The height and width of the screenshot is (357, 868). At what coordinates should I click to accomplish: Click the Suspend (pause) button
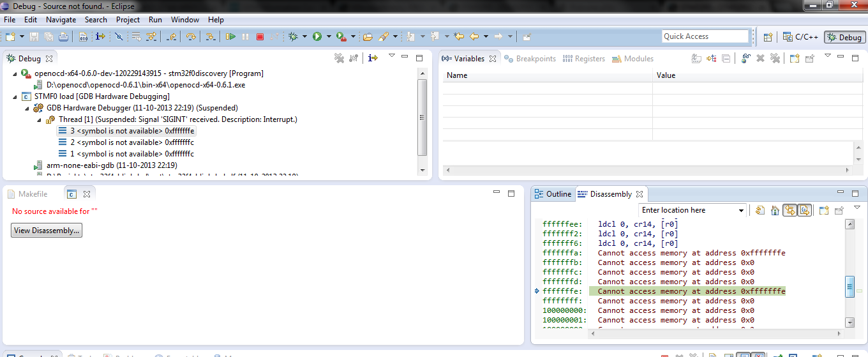pos(245,36)
